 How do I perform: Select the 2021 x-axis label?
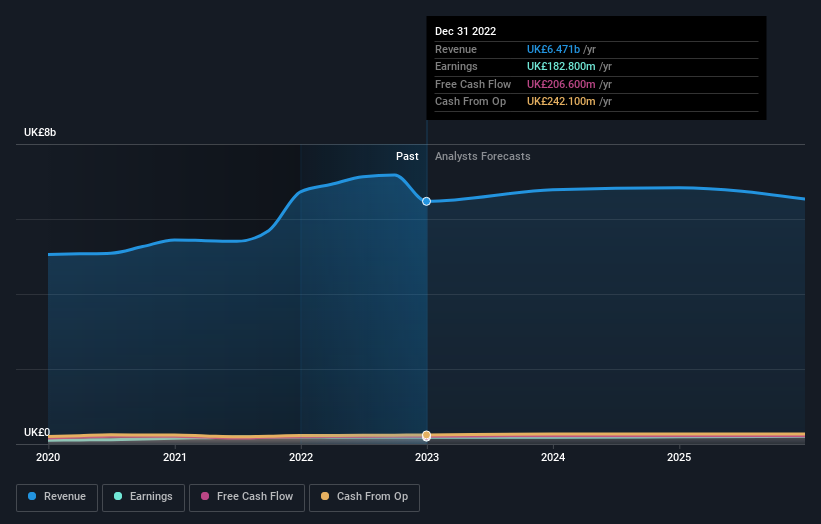[x=174, y=458]
